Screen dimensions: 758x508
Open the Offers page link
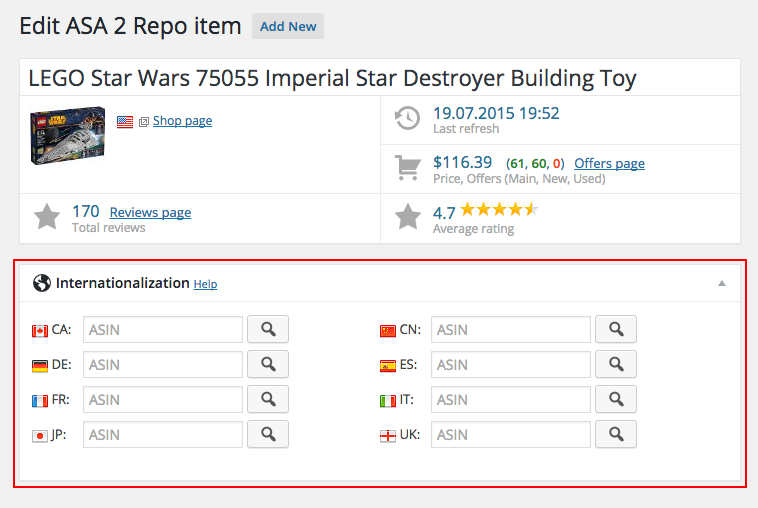click(x=609, y=164)
